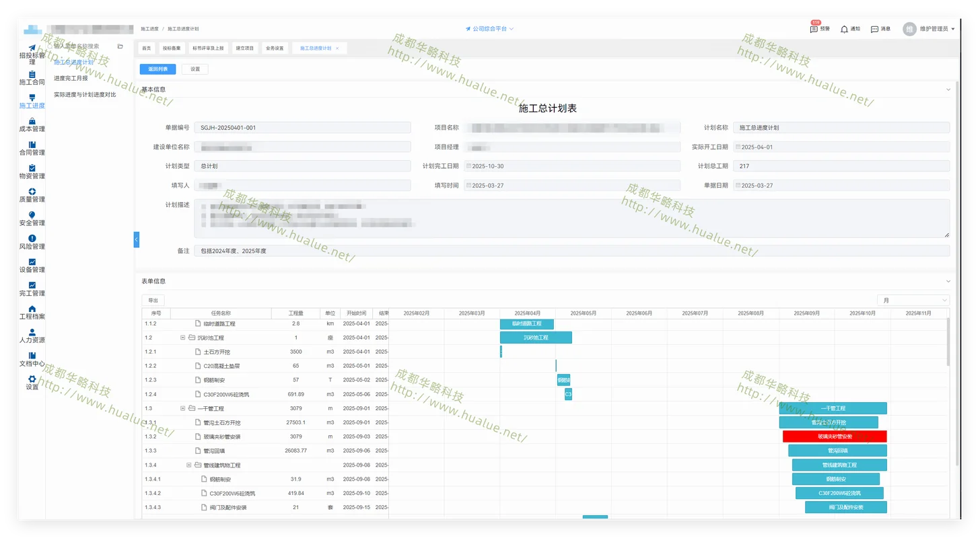The height and width of the screenshot is (538, 980).
Task: Click the 备注 field
Action: (x=572, y=251)
